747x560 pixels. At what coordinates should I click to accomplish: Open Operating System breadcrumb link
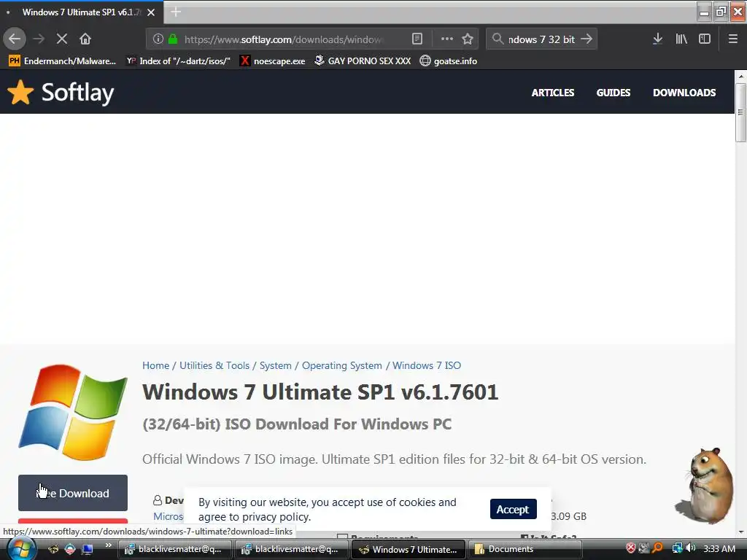click(342, 365)
